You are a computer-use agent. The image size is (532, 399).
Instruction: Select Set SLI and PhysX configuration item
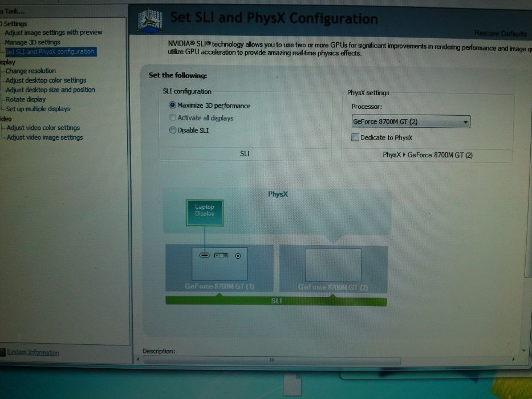[x=51, y=51]
